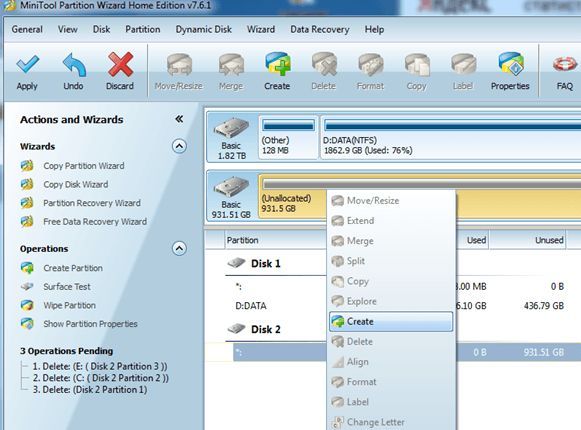Select the 436.79 GB unused value
The height and width of the screenshot is (430, 581).
point(544,306)
